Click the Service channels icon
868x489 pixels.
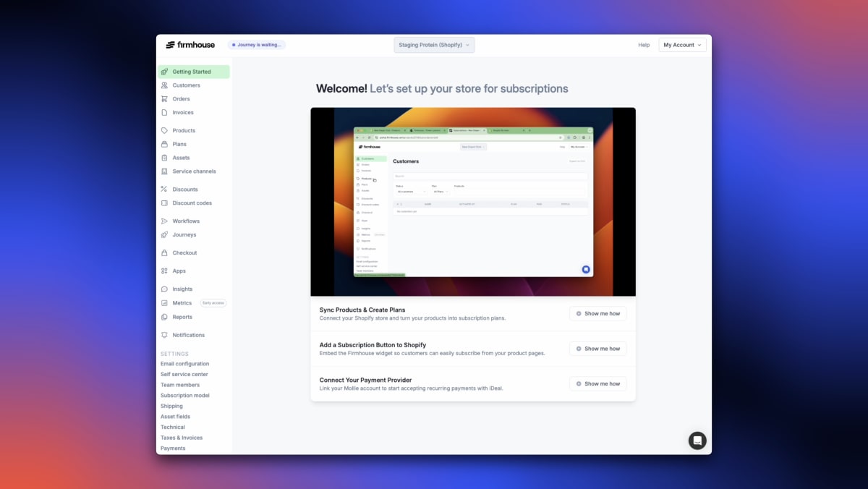(165, 171)
